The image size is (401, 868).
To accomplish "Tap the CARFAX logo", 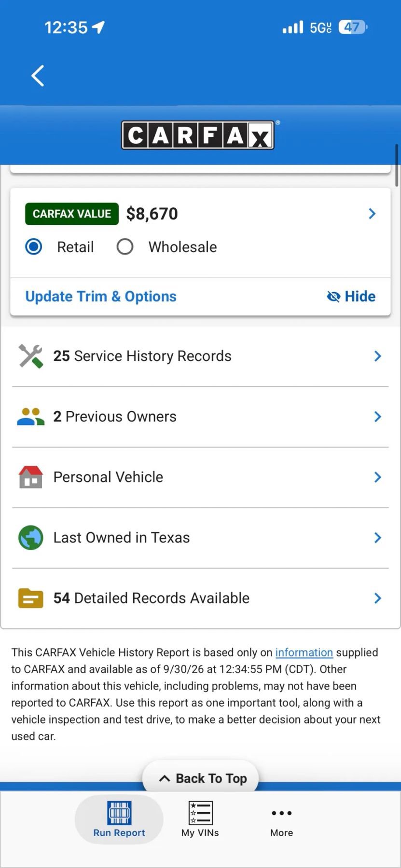I will 198,135.
